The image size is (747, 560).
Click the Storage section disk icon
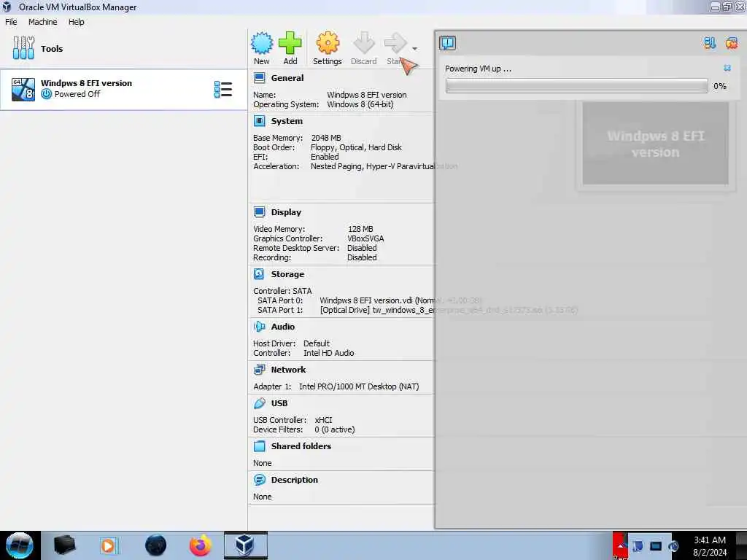(259, 274)
